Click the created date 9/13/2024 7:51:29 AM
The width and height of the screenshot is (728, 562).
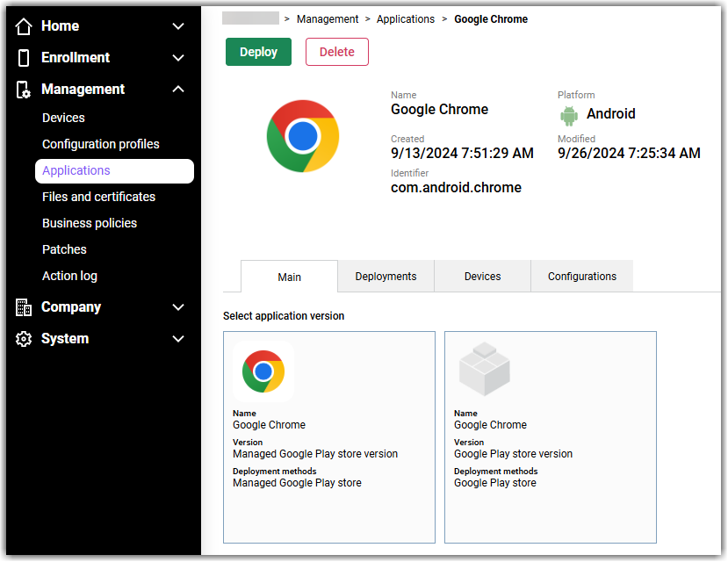click(463, 153)
